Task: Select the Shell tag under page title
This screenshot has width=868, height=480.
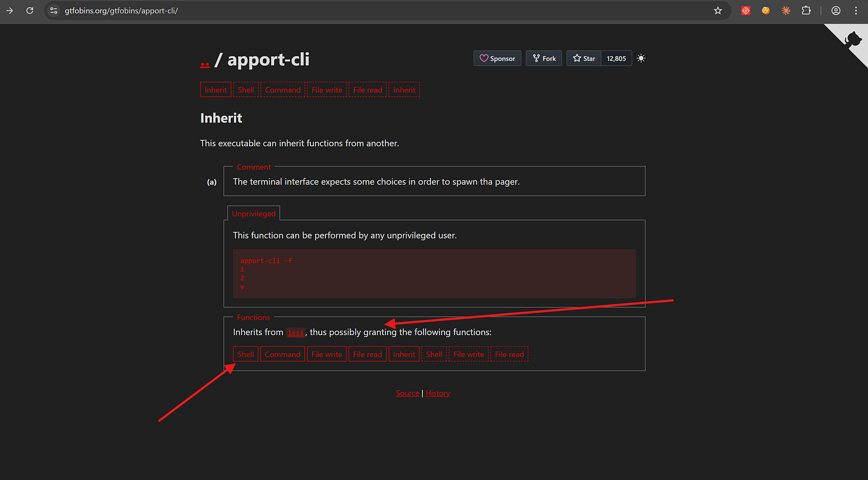Action: (x=246, y=90)
